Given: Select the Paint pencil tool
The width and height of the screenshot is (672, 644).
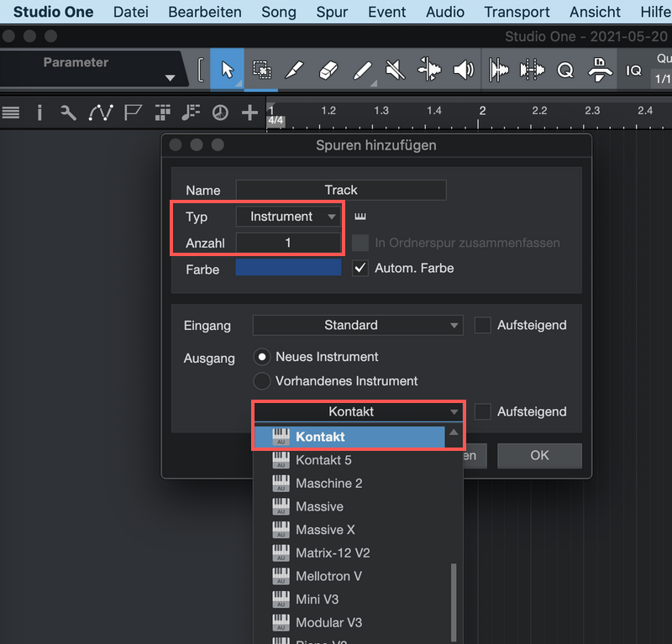Looking at the screenshot, I should [x=362, y=70].
